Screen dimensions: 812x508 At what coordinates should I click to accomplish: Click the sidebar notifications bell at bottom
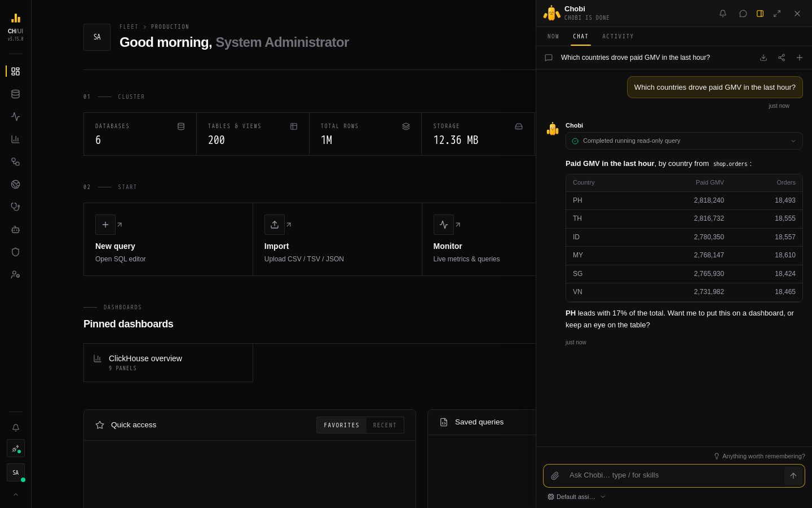click(16, 428)
